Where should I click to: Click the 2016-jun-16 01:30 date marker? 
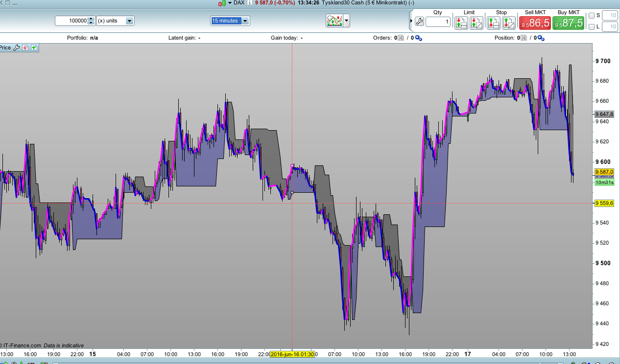click(x=292, y=354)
